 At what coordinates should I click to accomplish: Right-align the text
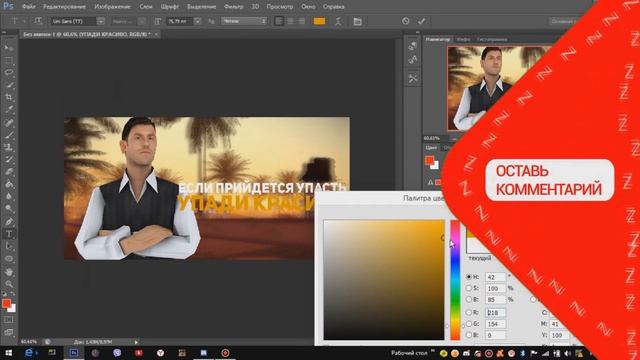[x=301, y=21]
